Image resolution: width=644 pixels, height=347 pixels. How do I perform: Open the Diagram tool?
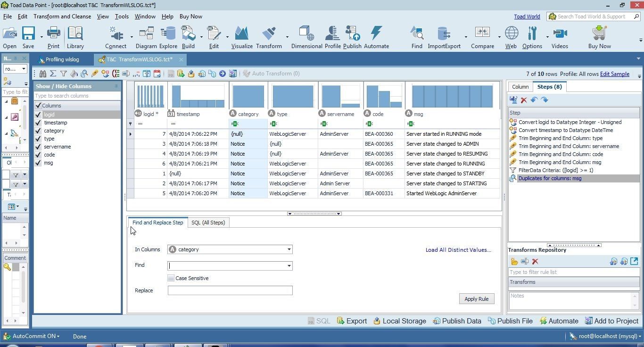(146, 38)
